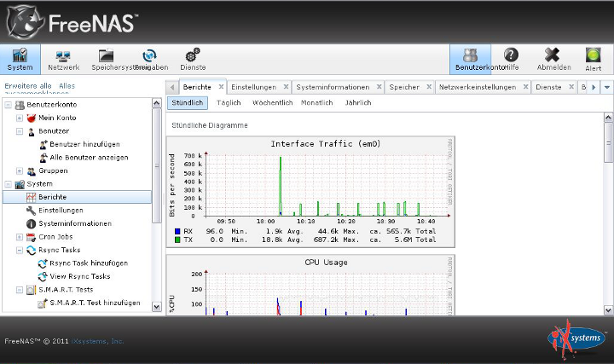Viewport: 614px width, 364px height.
Task: Click reports pane scrollbar down arrow
Action: (608, 310)
